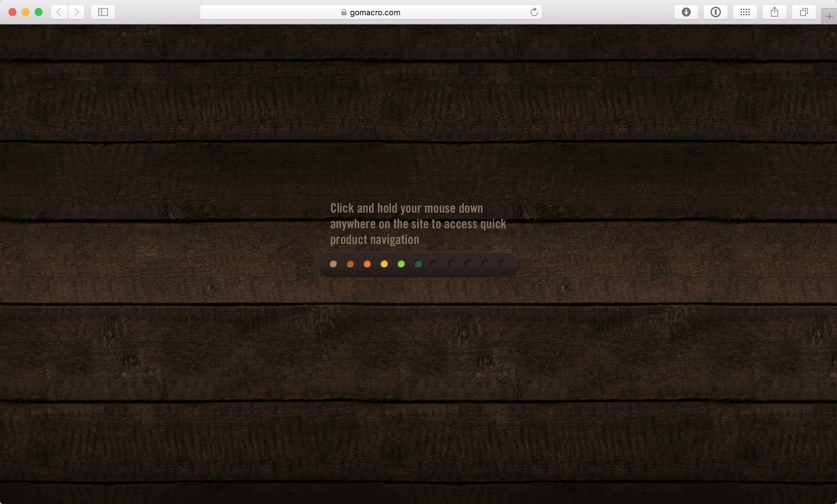Reload the gomacro.com page
This screenshot has height=504, width=837.
(x=533, y=12)
